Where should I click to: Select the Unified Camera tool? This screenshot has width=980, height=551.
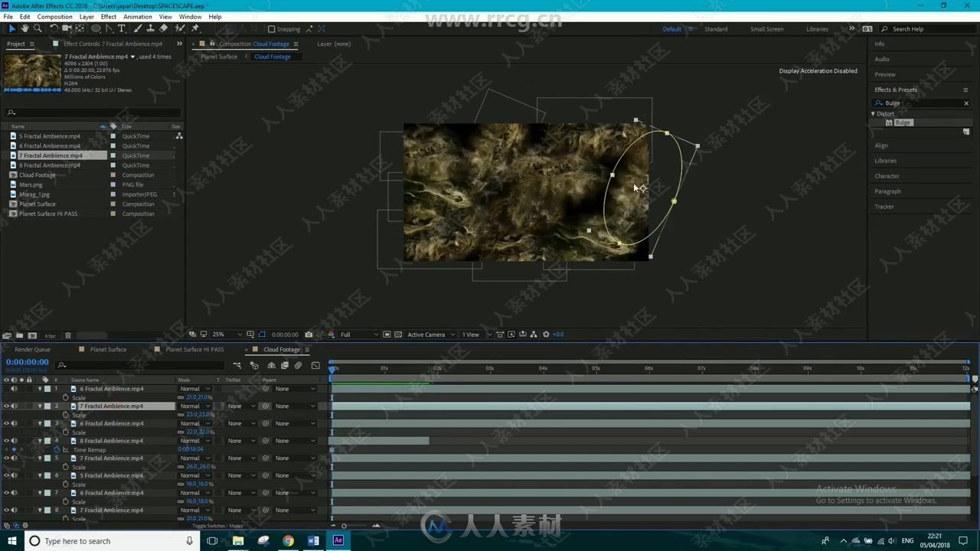point(67,28)
